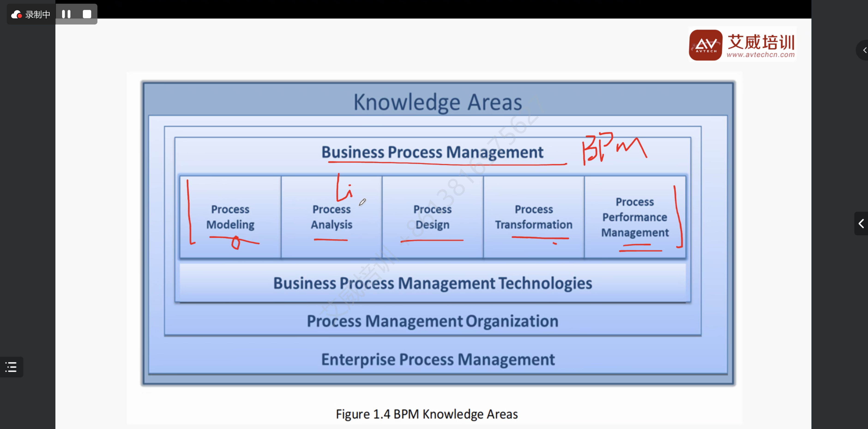This screenshot has height=429, width=868.
Task: Toggle visibility of Process Transformation section
Action: [x=533, y=217]
